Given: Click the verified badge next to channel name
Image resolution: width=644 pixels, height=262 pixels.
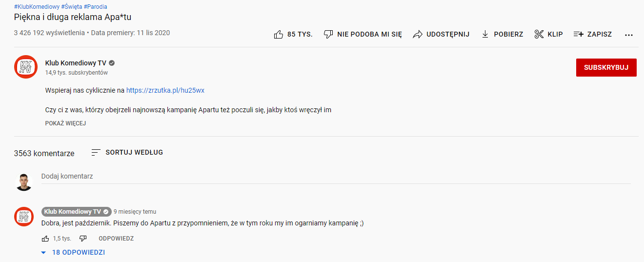Looking at the screenshot, I should pyautogui.click(x=112, y=63).
